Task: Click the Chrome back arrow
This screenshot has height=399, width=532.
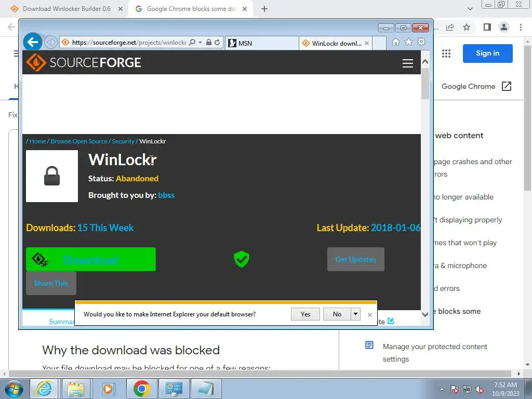Action: [11, 27]
